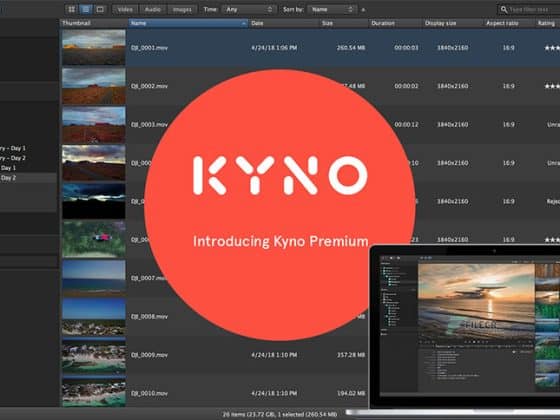Open the Sort by dropdown set to Name

click(332, 10)
